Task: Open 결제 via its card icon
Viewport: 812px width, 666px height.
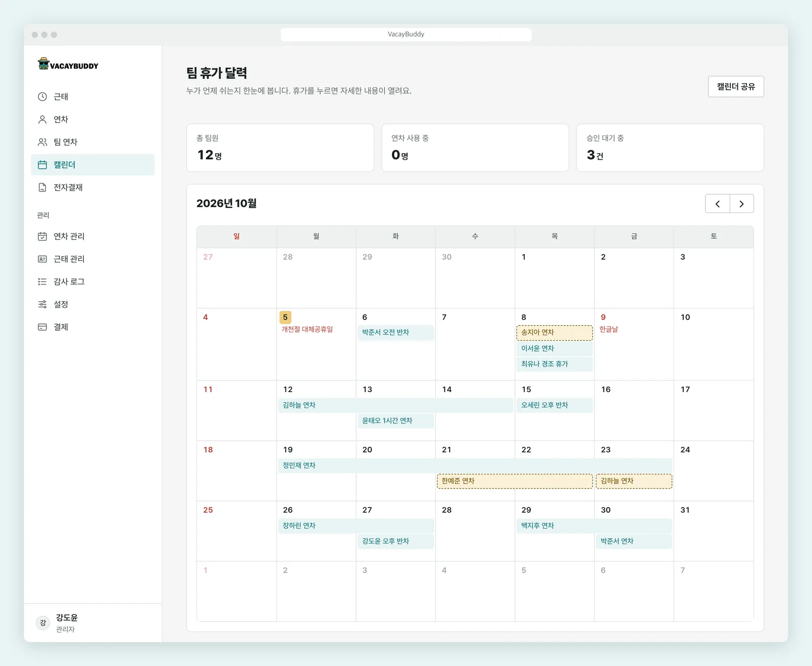Action: pyautogui.click(x=43, y=327)
